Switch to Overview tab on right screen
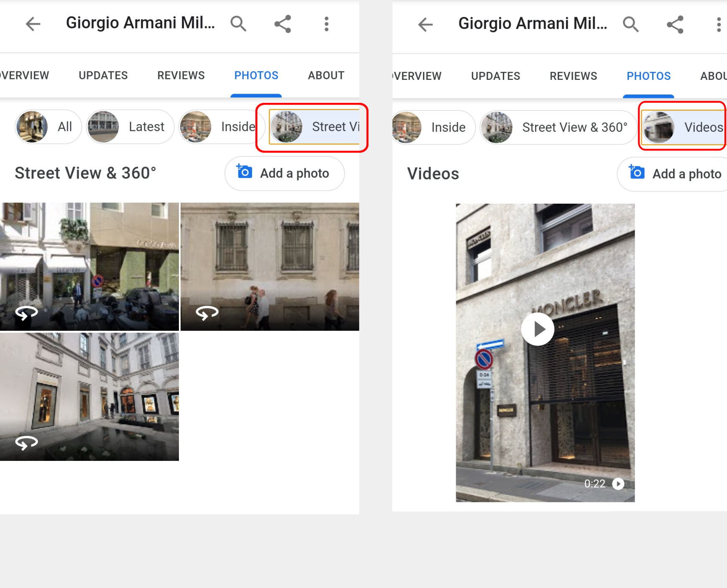 (417, 76)
